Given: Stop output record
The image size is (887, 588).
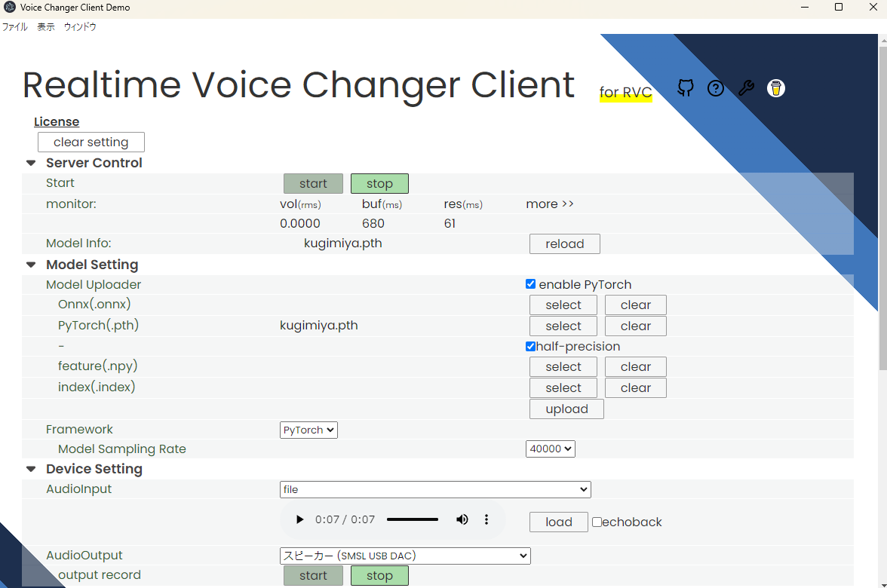Looking at the screenshot, I should 379,576.
